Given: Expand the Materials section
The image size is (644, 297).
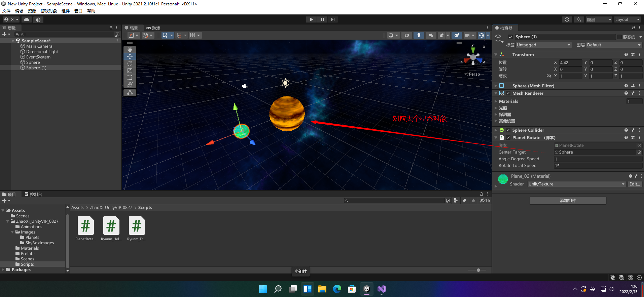Looking at the screenshot, I should click(x=496, y=101).
